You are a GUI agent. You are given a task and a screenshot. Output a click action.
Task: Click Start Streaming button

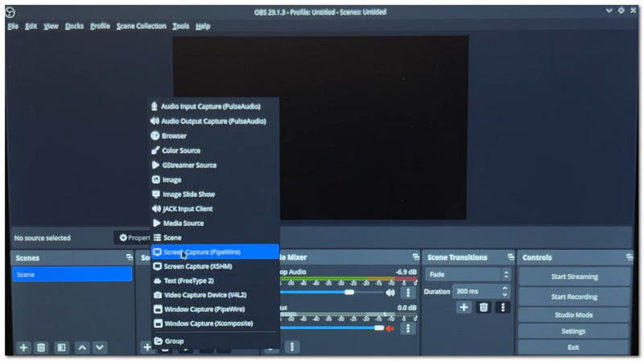(x=574, y=277)
